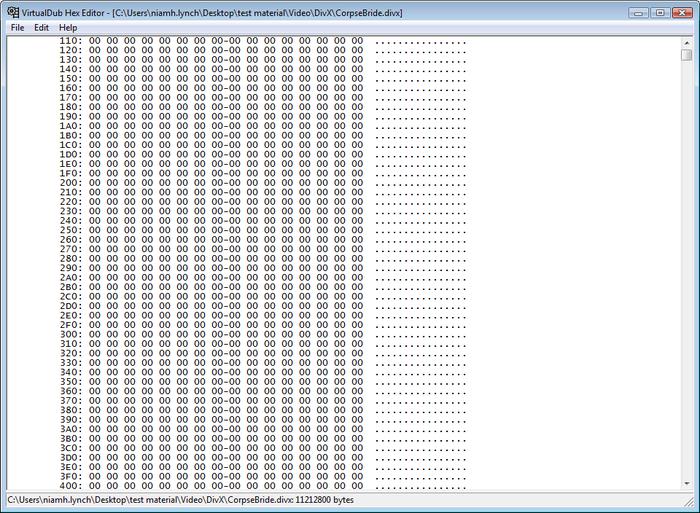Image resolution: width=700 pixels, height=513 pixels.
Task: Click ASCII column dots in row 3E0:
Action: coord(421,467)
